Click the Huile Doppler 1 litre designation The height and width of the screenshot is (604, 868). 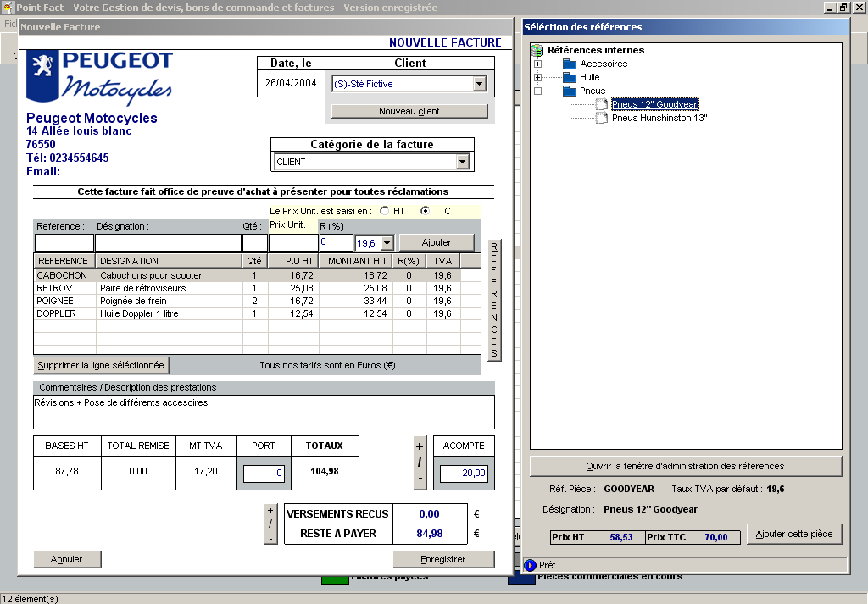coord(140,313)
